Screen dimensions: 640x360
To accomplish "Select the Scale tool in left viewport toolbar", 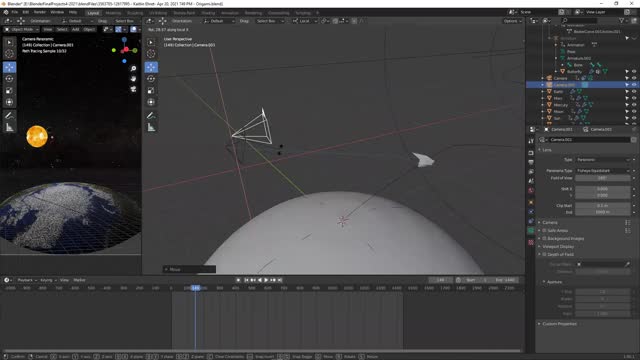I will click(x=9, y=91).
